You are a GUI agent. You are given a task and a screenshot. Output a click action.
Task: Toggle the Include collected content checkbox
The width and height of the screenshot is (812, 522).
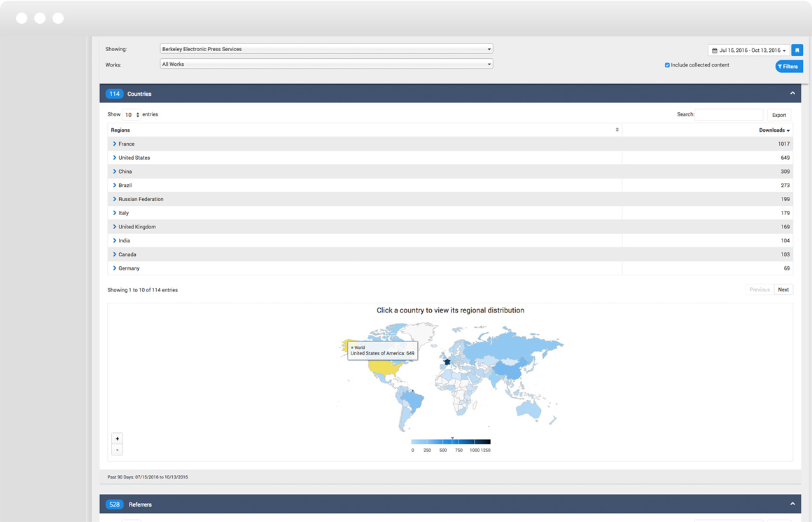click(667, 65)
